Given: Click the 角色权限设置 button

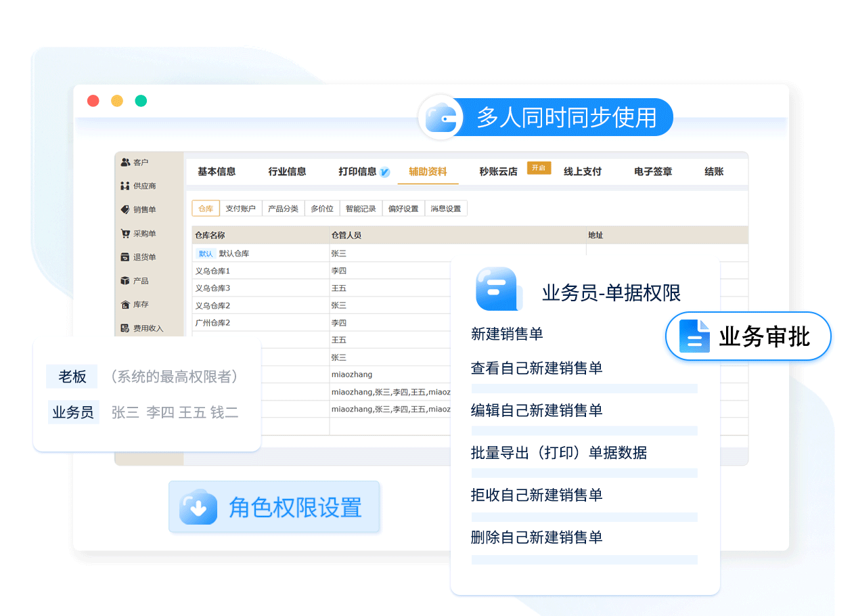Looking at the screenshot, I should [x=274, y=507].
